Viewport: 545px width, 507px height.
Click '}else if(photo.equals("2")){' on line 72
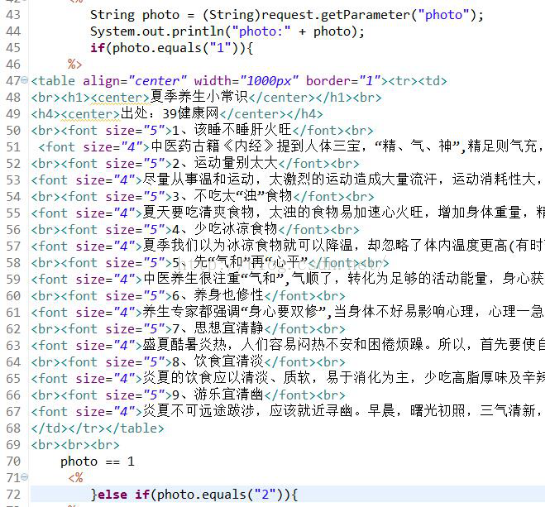194,494
